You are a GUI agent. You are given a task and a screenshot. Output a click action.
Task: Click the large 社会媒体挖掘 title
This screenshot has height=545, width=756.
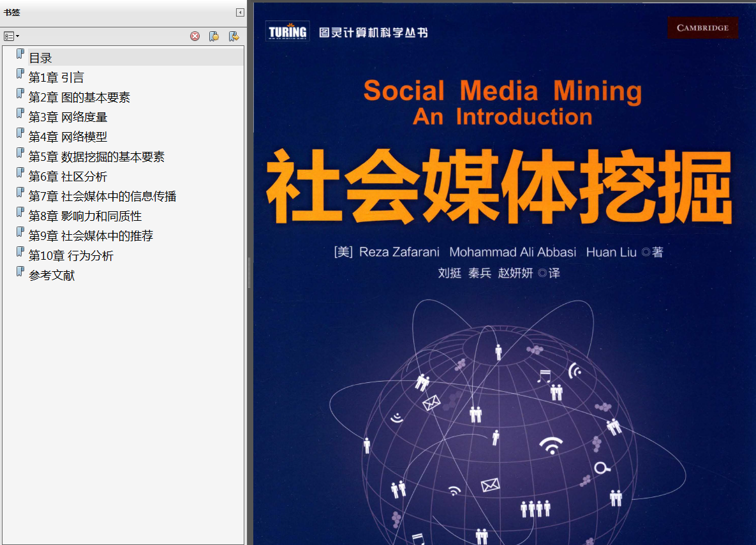tap(500, 186)
